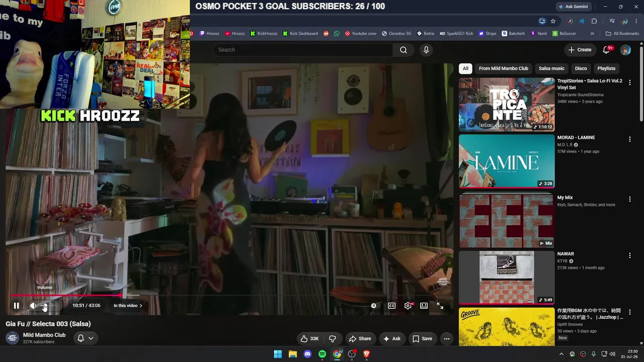Open the NAWAR video title

click(566, 254)
